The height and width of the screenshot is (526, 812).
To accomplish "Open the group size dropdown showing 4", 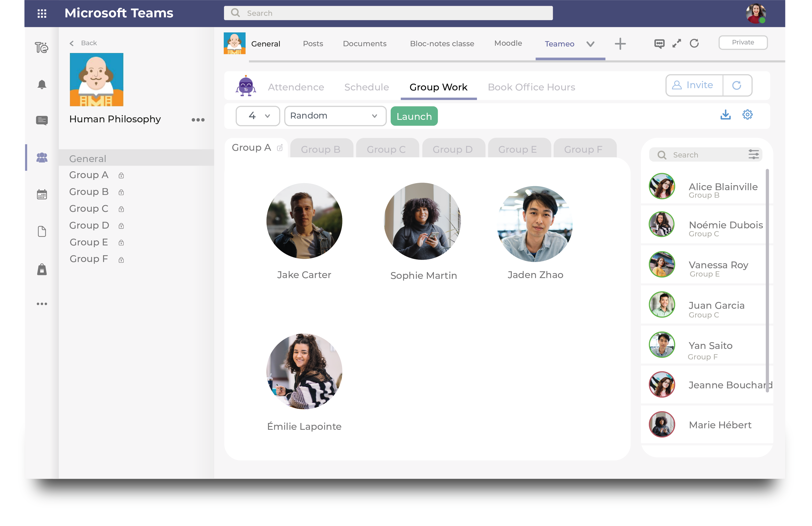I will 258,116.
